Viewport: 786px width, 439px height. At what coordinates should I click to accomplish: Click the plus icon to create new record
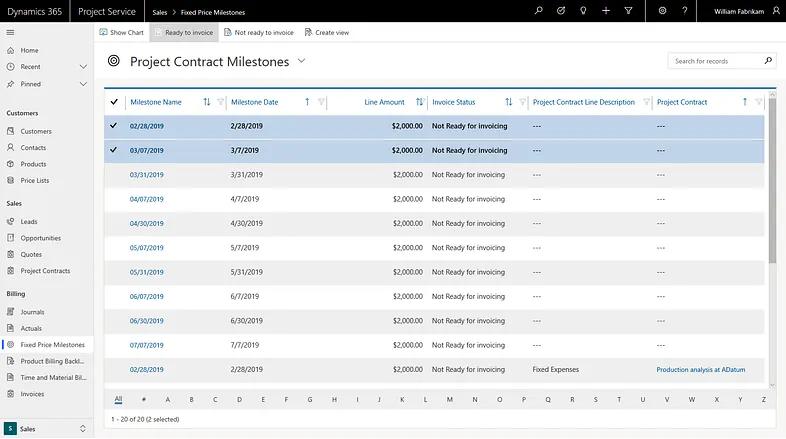606,11
